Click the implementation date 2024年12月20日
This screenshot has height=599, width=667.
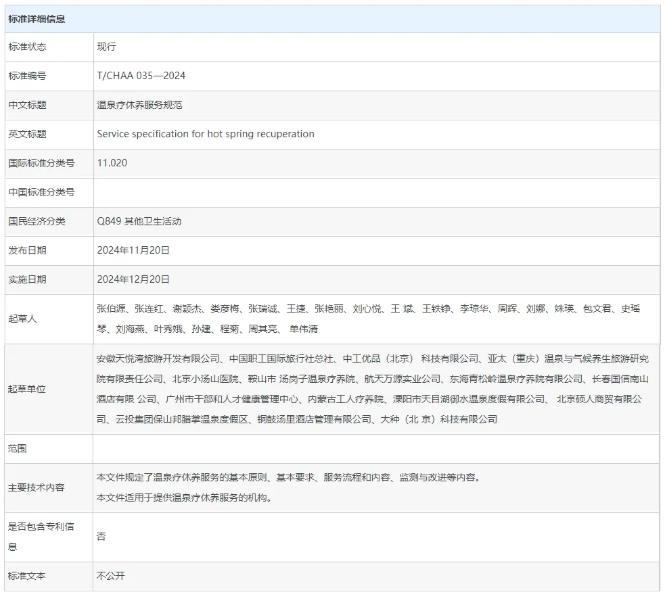click(134, 279)
